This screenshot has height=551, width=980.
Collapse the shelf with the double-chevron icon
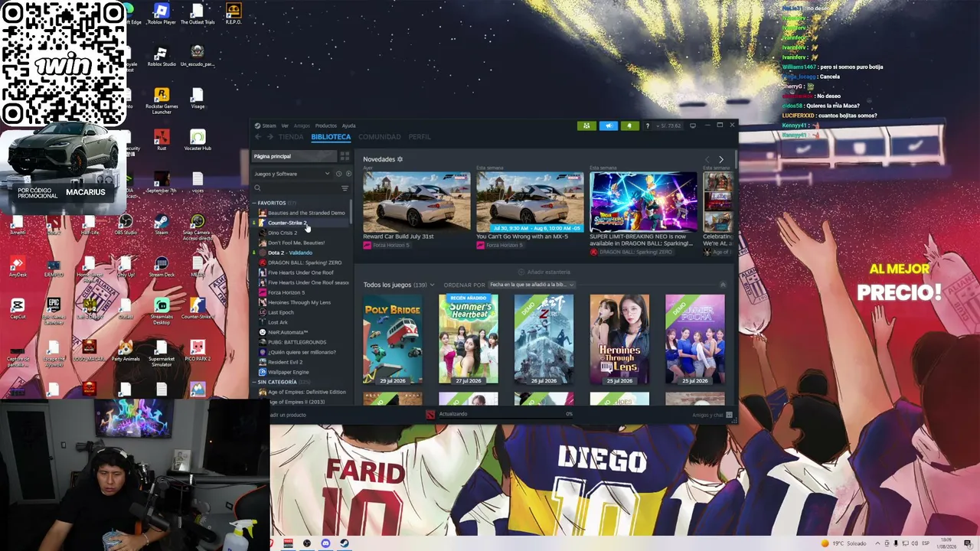pos(722,285)
